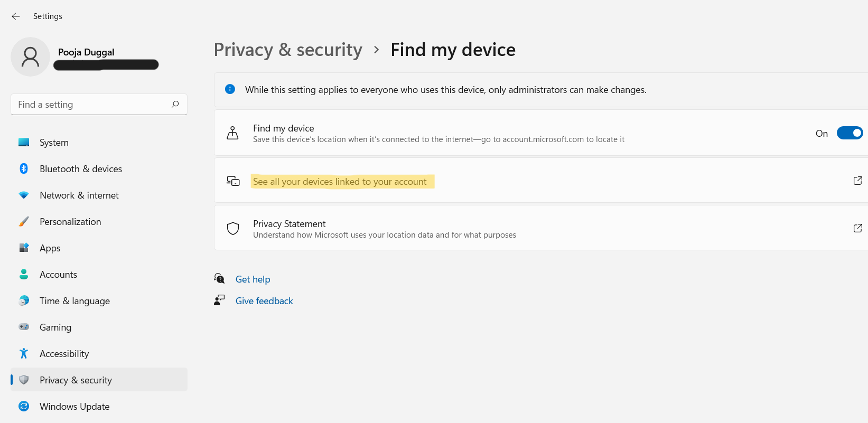The image size is (868, 423).
Task: Click the Get help link
Action: click(x=253, y=279)
